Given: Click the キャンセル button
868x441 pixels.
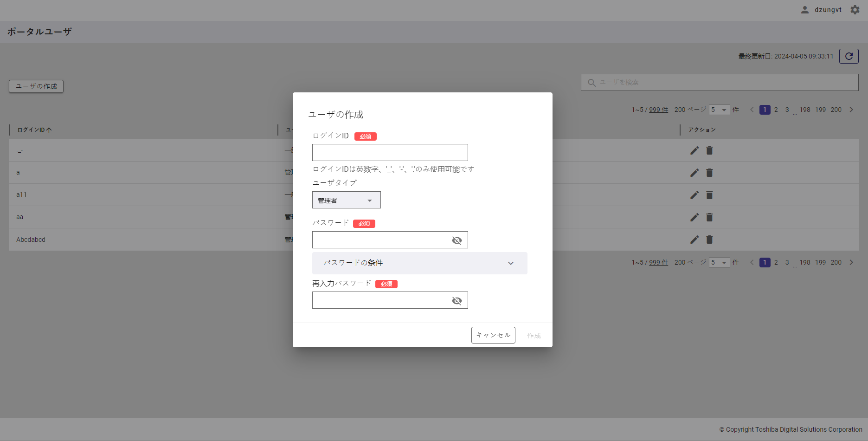Looking at the screenshot, I should 493,335.
